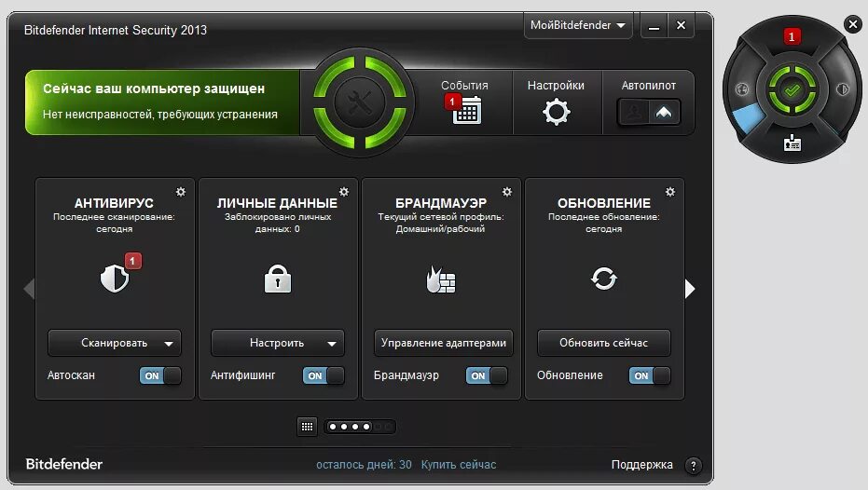Click the module page indicator dots
868x490 pixels.
pyautogui.click(x=360, y=427)
